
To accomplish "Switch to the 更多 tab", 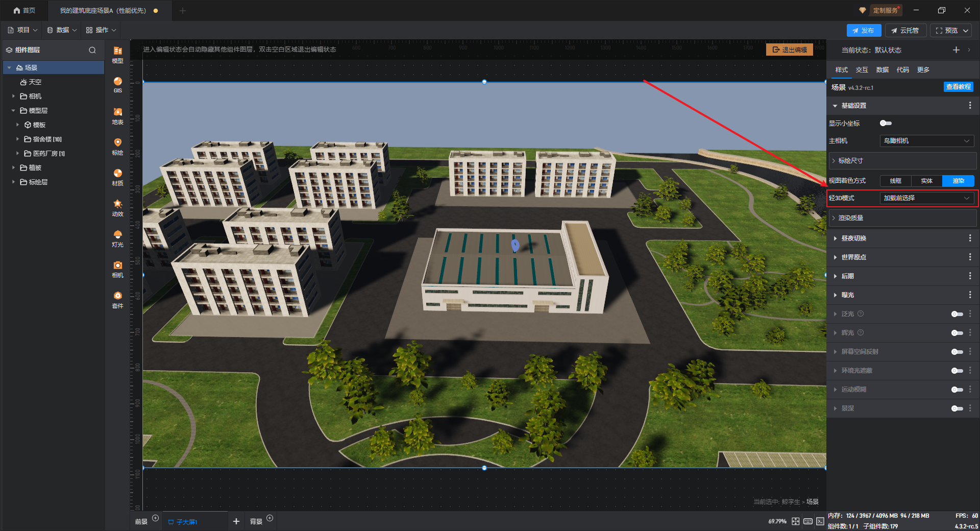I will 923,70.
